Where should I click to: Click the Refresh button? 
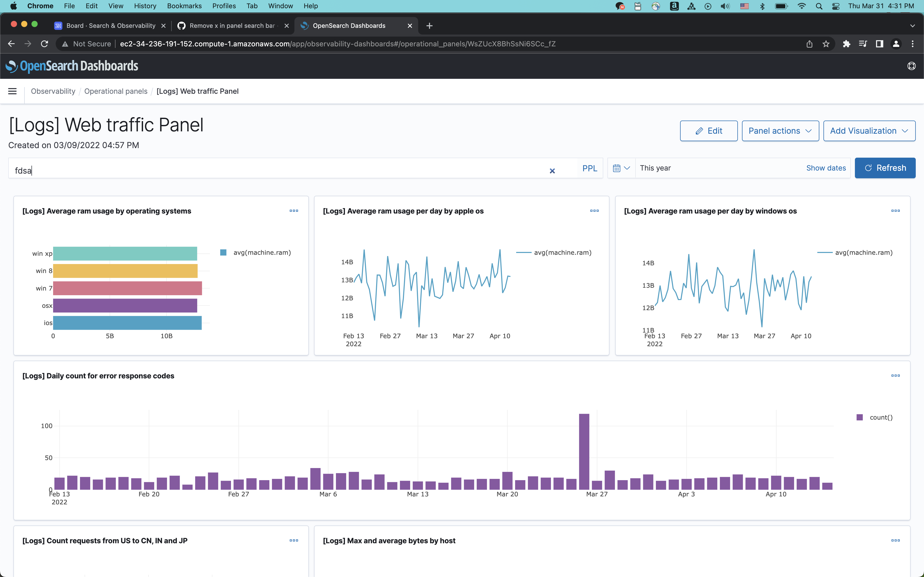(x=885, y=168)
